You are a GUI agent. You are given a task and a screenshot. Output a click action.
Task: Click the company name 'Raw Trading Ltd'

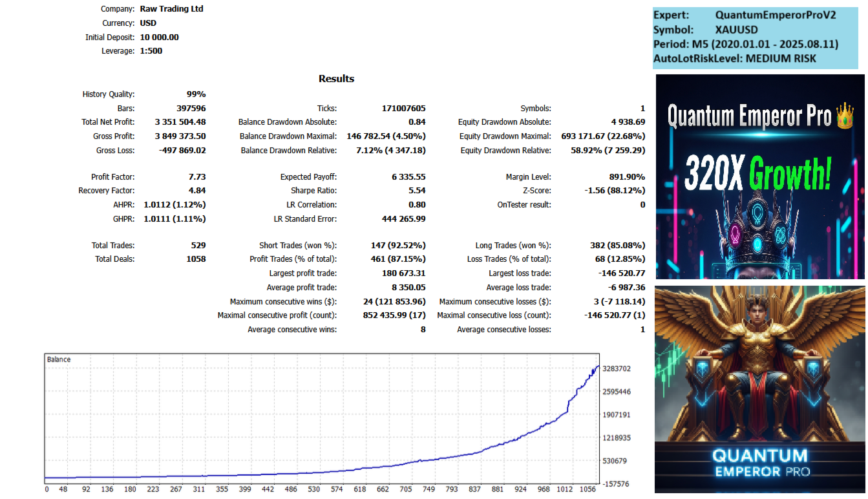171,9
